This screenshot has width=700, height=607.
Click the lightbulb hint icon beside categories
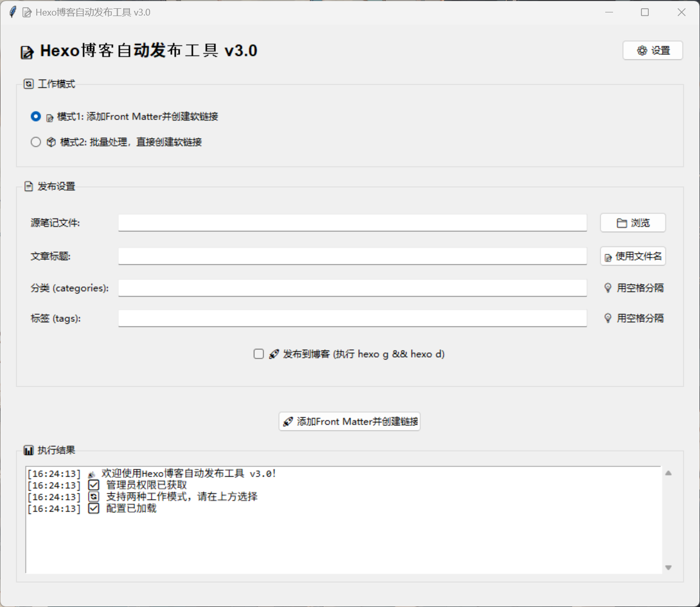click(x=608, y=288)
